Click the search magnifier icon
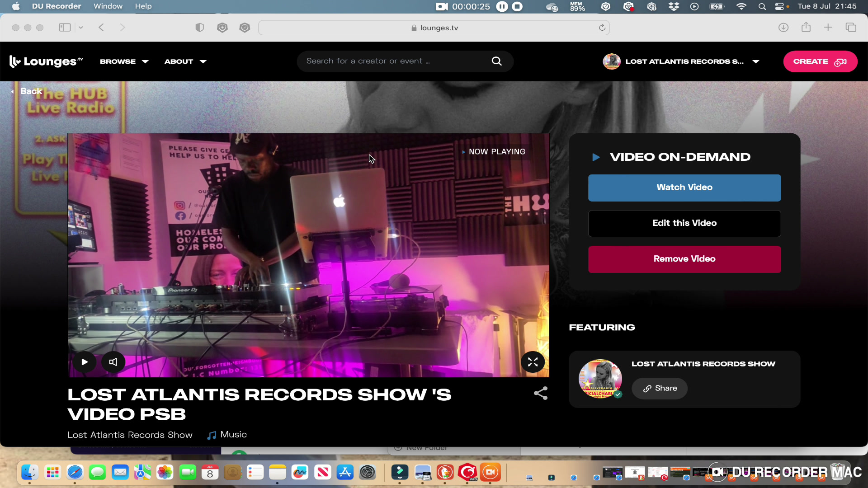Image resolution: width=868 pixels, height=488 pixels. [x=497, y=61]
